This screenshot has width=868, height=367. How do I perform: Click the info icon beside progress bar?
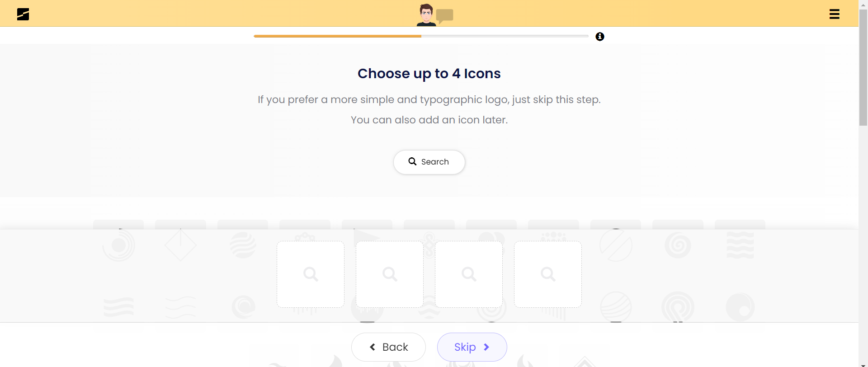point(600,37)
